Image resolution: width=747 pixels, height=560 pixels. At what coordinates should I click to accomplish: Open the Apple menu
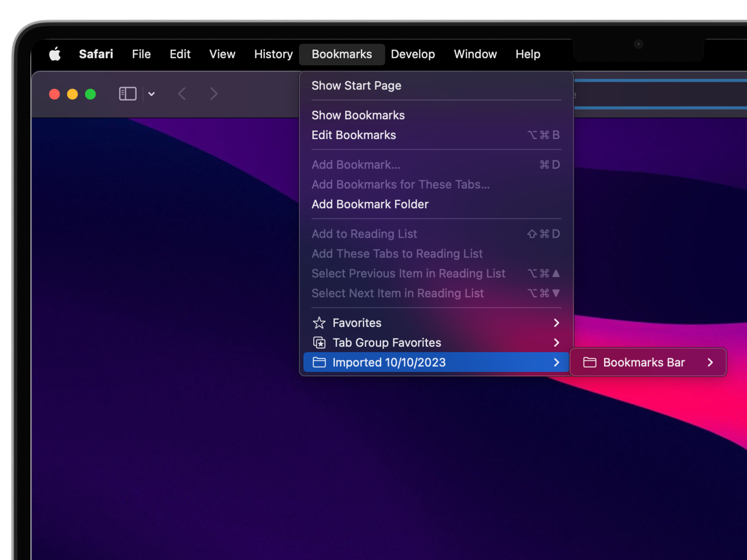[55, 54]
